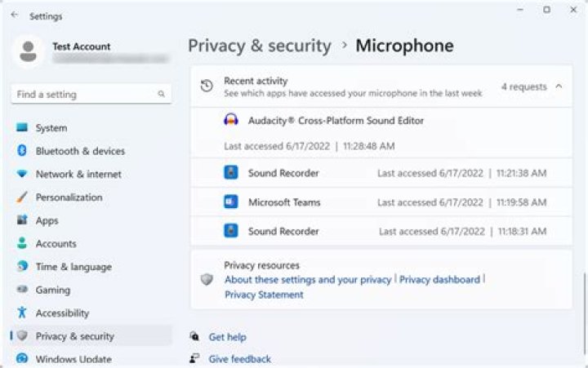Click the Microsoft Teams app icon
The height and width of the screenshot is (368, 588).
click(x=231, y=202)
